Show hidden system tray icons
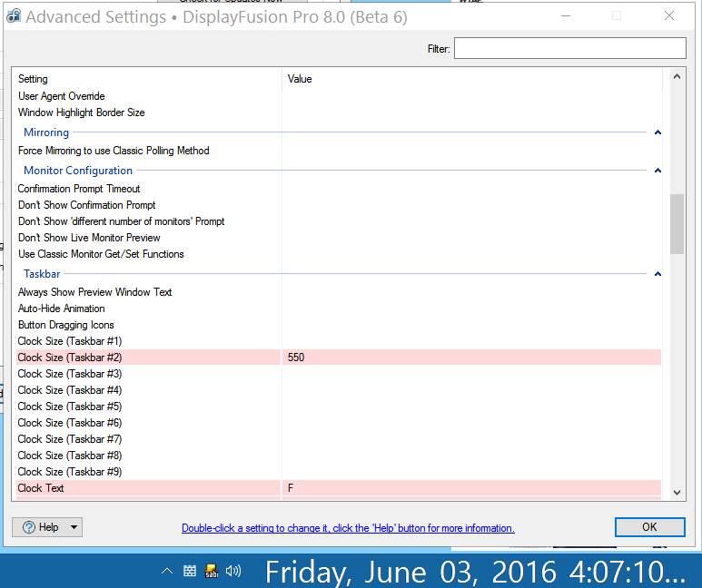 pyautogui.click(x=166, y=571)
